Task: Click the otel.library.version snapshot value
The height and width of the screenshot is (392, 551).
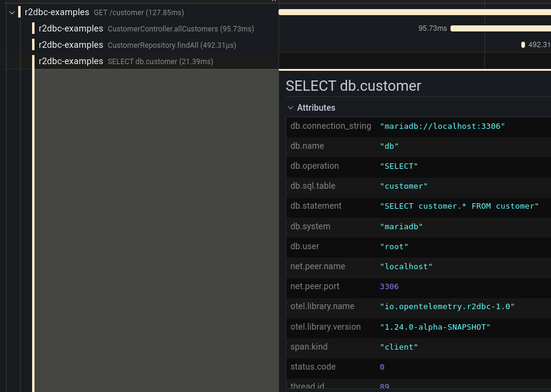Action: coord(435,327)
